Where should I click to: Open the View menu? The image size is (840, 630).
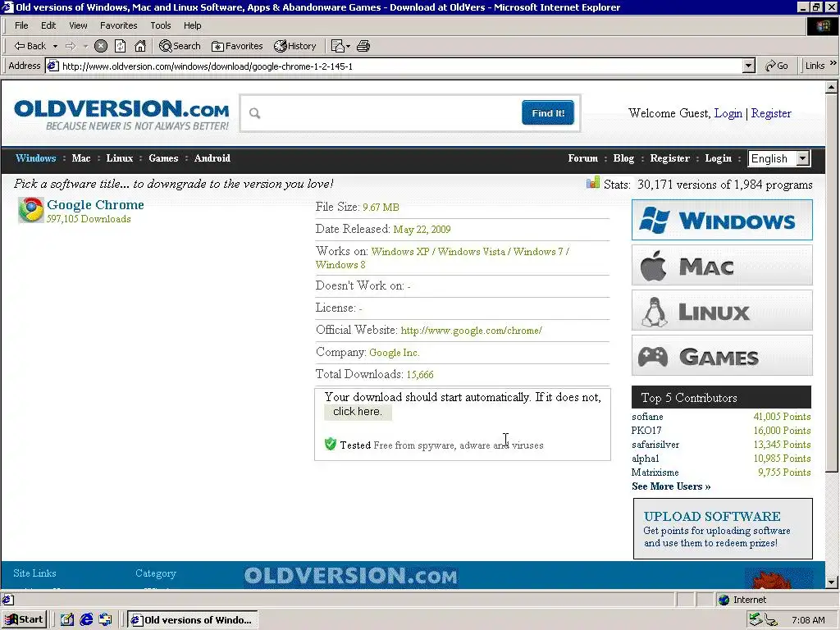pyautogui.click(x=78, y=25)
